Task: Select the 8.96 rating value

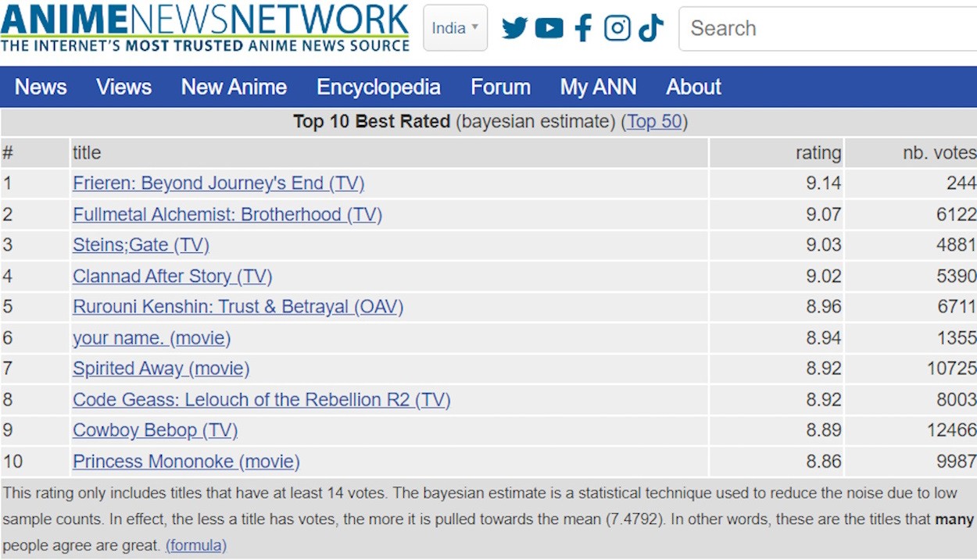Action: 824,306
